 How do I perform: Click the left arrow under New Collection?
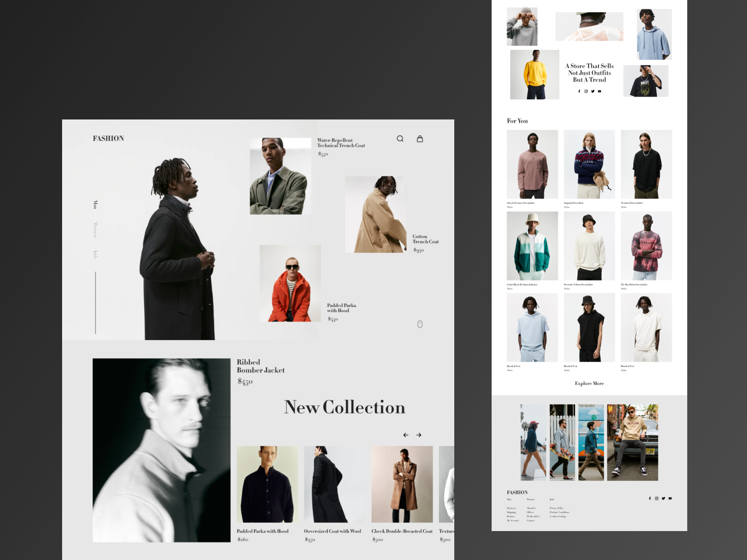(x=406, y=434)
